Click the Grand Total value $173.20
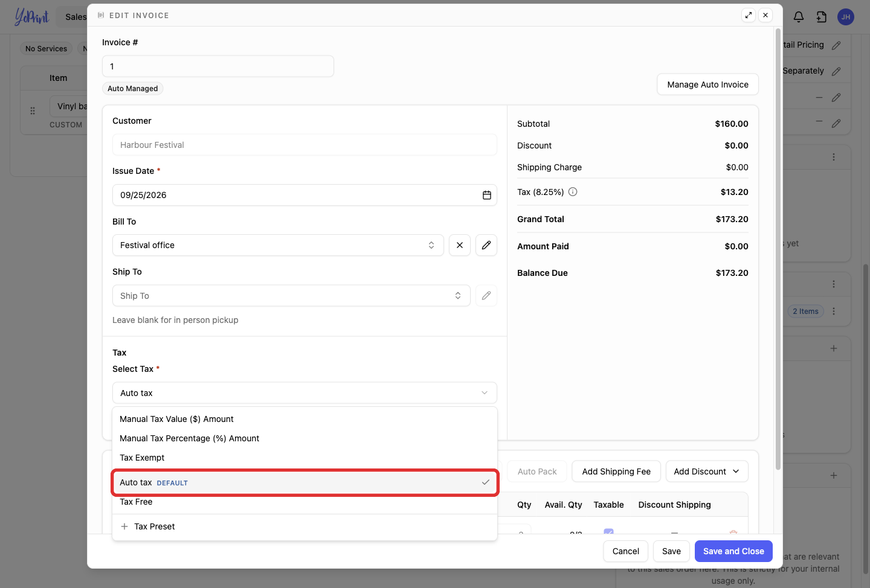 pyautogui.click(x=732, y=219)
